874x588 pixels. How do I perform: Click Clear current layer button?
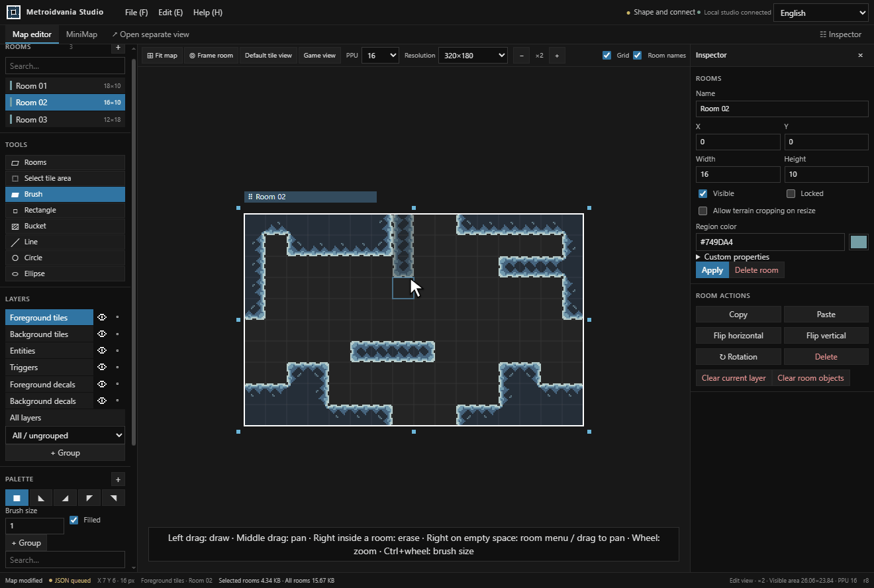coord(734,378)
